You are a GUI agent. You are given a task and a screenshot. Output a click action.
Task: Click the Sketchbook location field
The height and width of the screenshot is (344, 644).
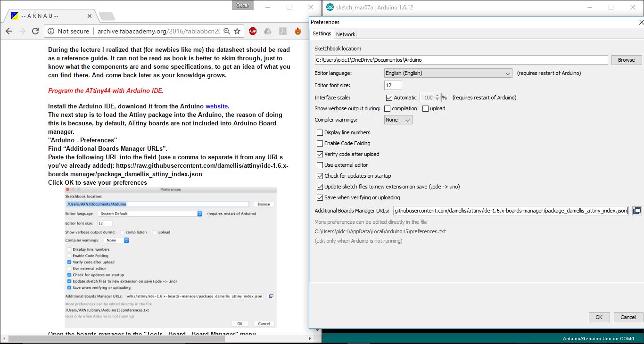tap(462, 60)
